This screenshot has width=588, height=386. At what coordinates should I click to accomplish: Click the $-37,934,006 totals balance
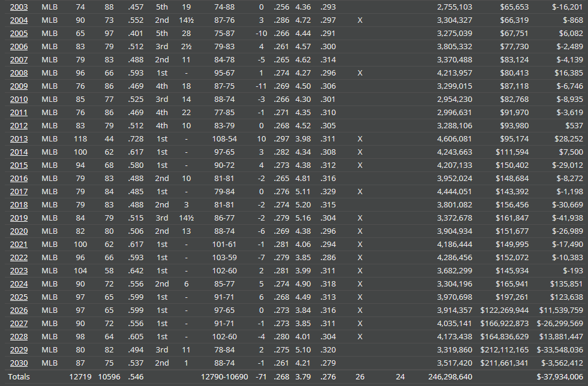pyautogui.click(x=559, y=376)
